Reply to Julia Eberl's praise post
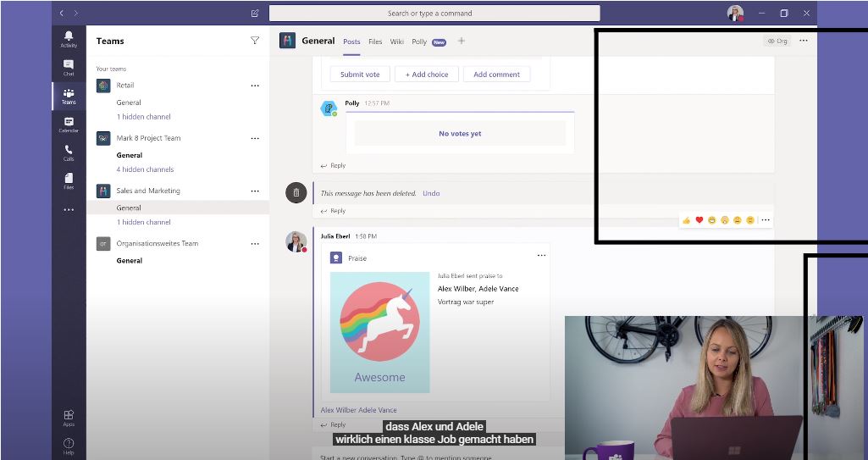Screen dimensions: 868x460 point(334,425)
